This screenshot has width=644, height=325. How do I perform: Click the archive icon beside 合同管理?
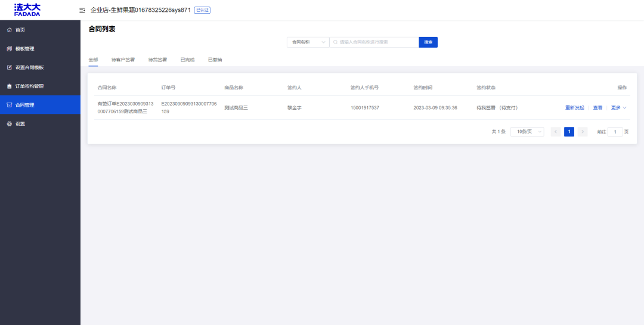click(x=10, y=105)
